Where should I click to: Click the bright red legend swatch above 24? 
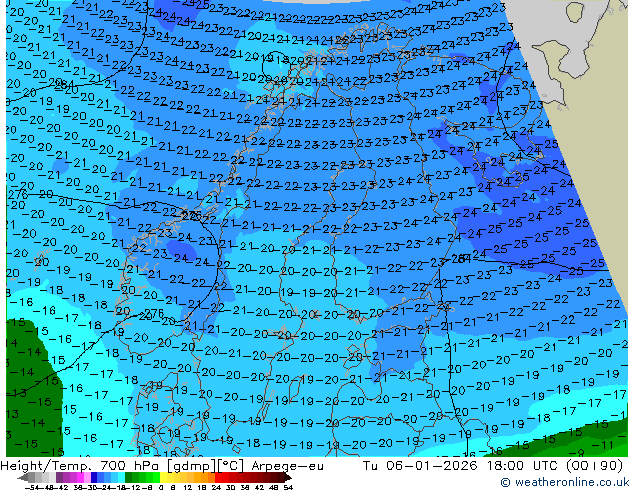[x=218, y=477]
